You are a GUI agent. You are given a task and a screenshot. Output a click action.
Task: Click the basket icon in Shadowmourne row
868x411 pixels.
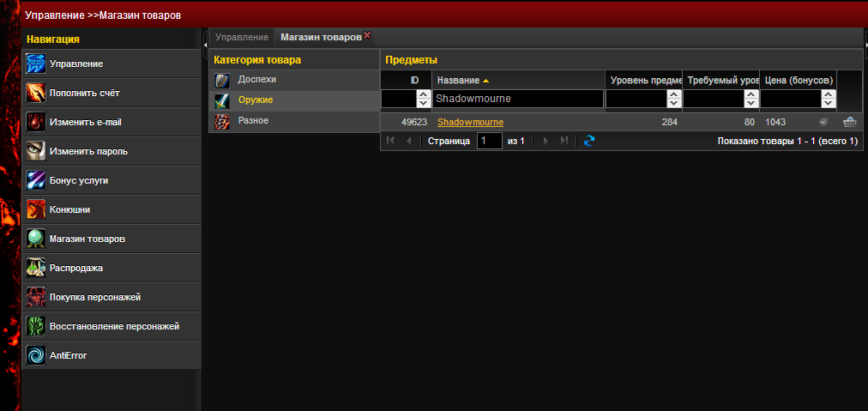(849, 122)
